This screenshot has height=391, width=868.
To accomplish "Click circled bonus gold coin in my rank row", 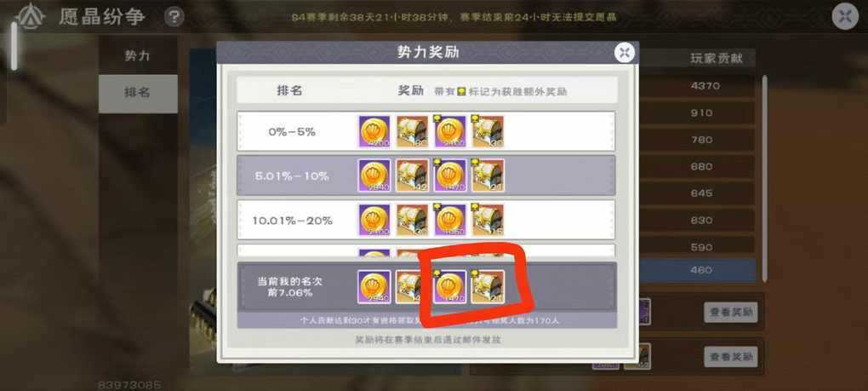I will [x=450, y=287].
